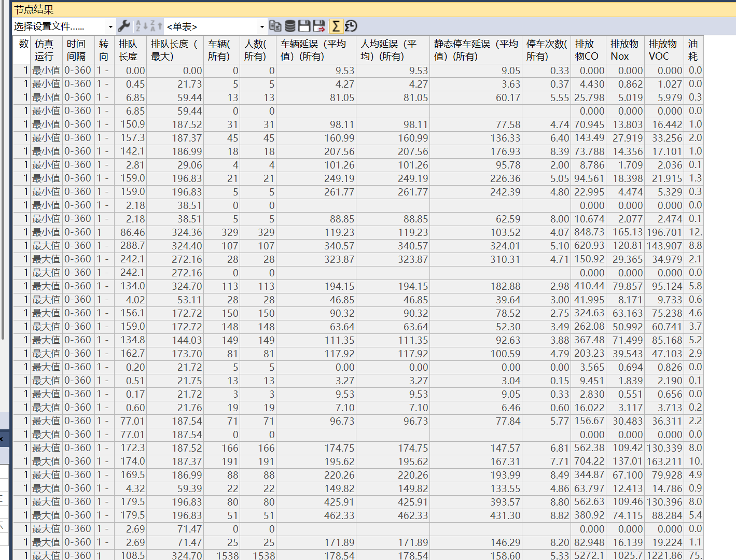The height and width of the screenshot is (560, 736).
Task: Click the 静态停车延误（平均值) column header
Action: pos(476,50)
